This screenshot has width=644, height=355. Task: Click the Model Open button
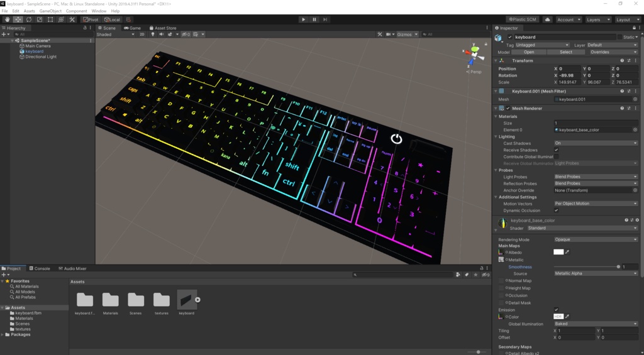point(529,52)
